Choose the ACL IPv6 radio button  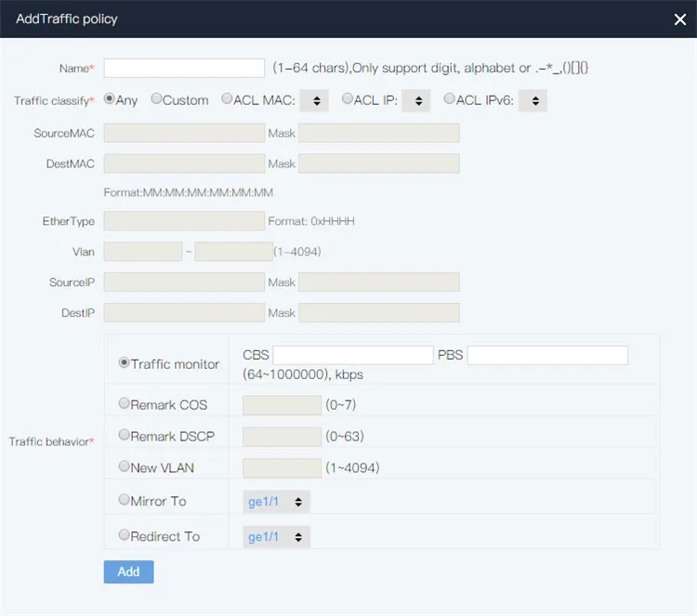pos(450,99)
